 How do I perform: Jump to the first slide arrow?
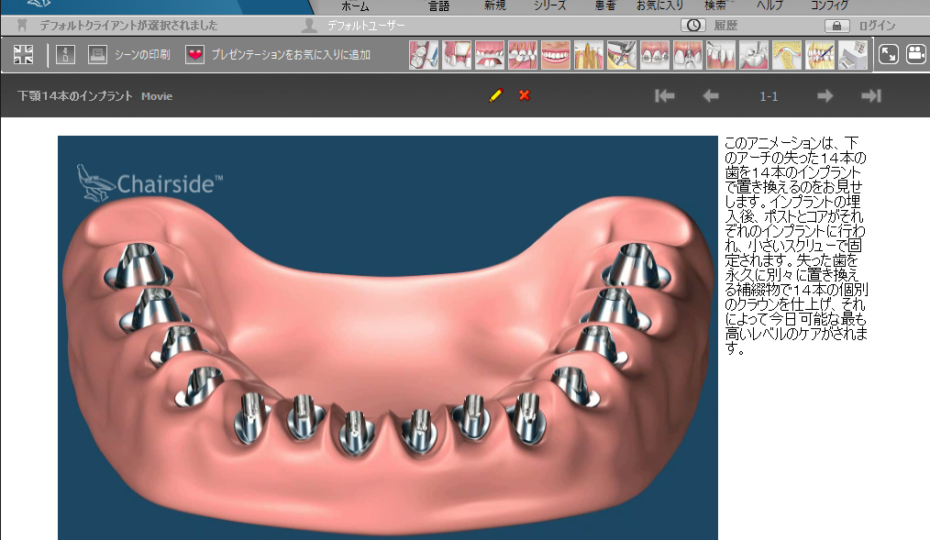(x=665, y=96)
